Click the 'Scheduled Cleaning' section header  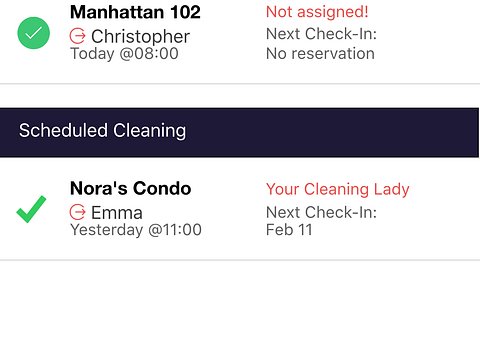[x=102, y=130]
